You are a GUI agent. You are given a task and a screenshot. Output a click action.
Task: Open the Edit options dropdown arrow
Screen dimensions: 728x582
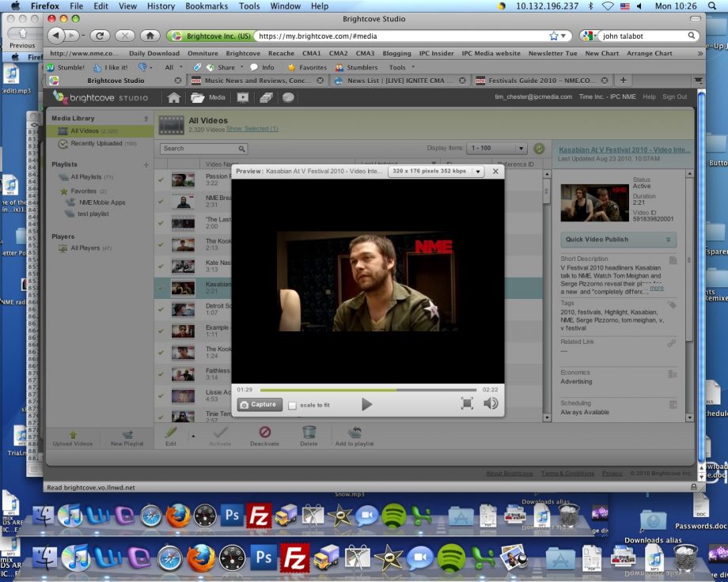click(193, 436)
